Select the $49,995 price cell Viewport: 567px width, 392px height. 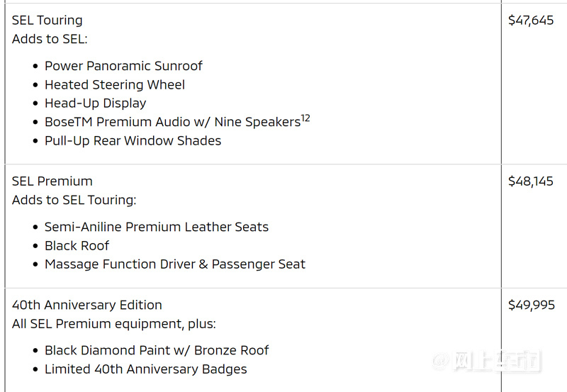coord(531,306)
